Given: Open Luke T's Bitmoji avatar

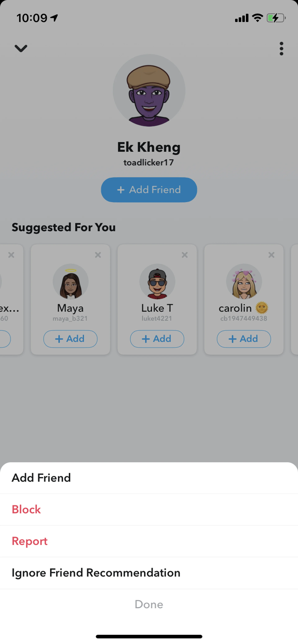Looking at the screenshot, I should [x=157, y=281].
